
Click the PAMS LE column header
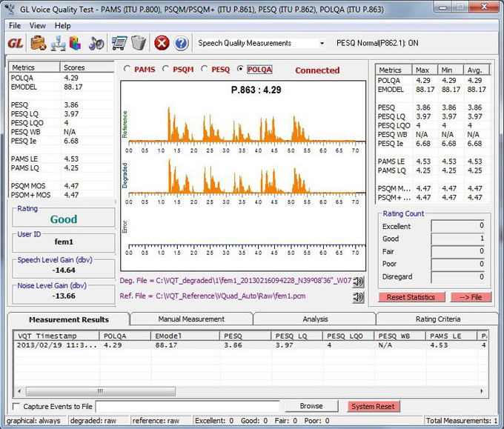pyautogui.click(x=451, y=336)
